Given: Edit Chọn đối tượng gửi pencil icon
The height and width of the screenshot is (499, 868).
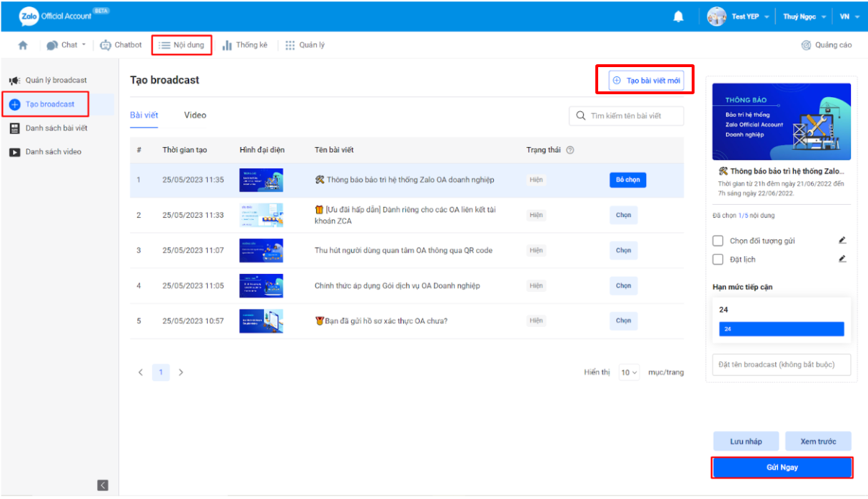Looking at the screenshot, I should click(x=842, y=241).
